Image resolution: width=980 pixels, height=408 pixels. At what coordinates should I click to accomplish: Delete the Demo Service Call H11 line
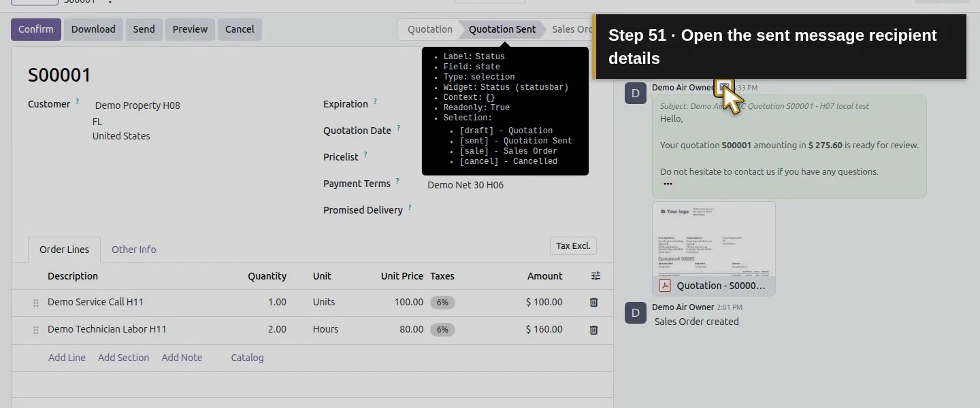[593, 303]
